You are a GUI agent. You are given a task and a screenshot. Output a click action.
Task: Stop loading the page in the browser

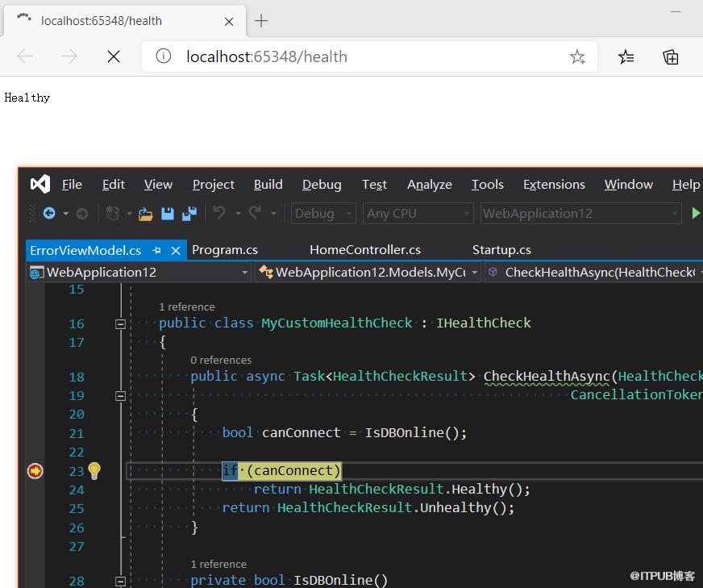click(x=114, y=56)
